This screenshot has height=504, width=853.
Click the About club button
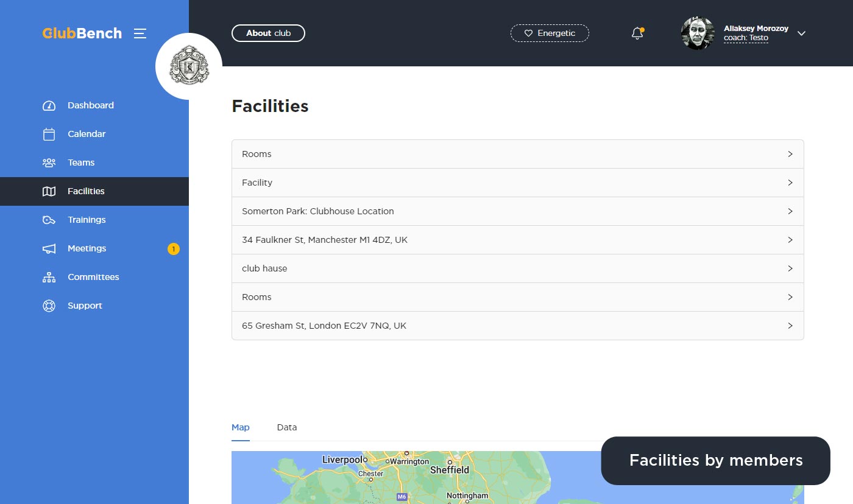click(x=268, y=33)
